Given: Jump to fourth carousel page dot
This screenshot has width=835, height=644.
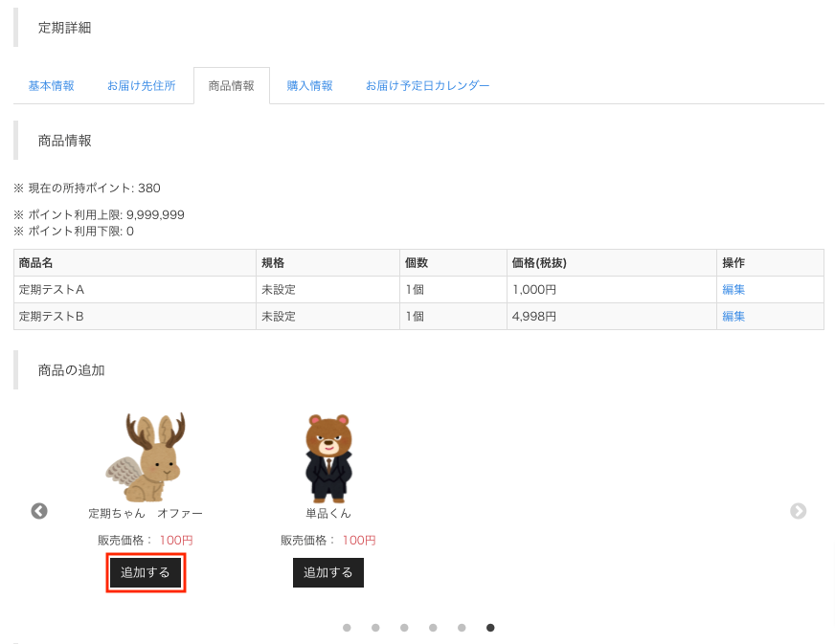Looking at the screenshot, I should (x=433, y=628).
